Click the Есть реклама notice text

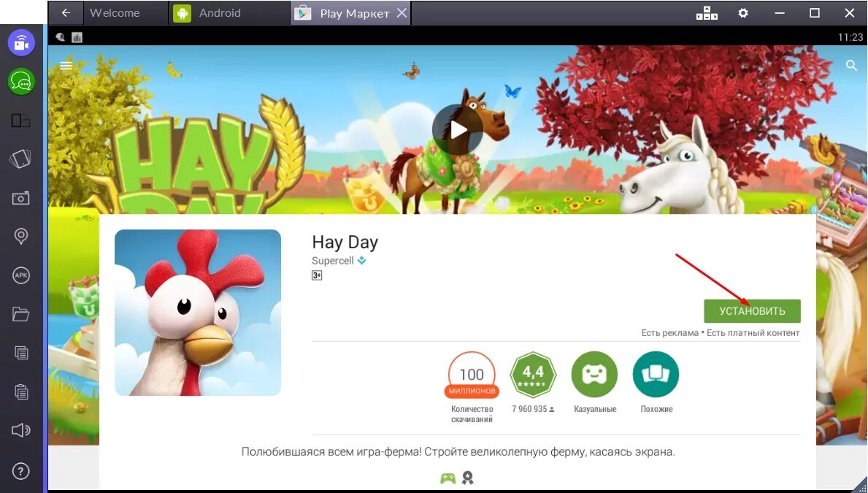670,333
